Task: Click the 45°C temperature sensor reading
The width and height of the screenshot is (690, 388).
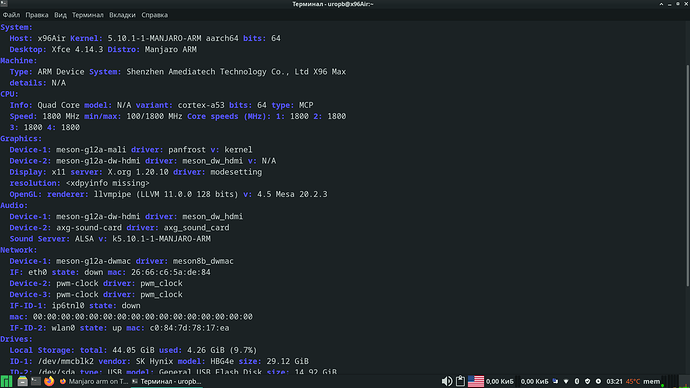Action: pos(633,381)
